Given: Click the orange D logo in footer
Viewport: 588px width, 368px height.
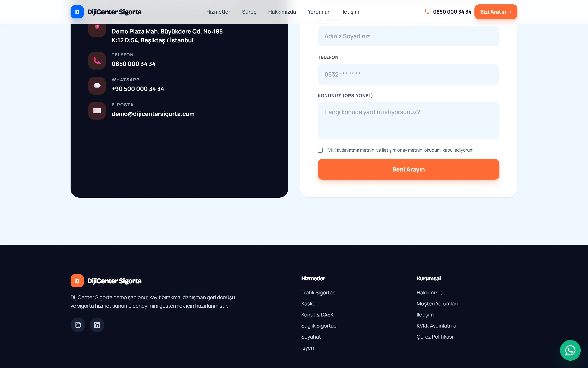Looking at the screenshot, I should point(77,281).
